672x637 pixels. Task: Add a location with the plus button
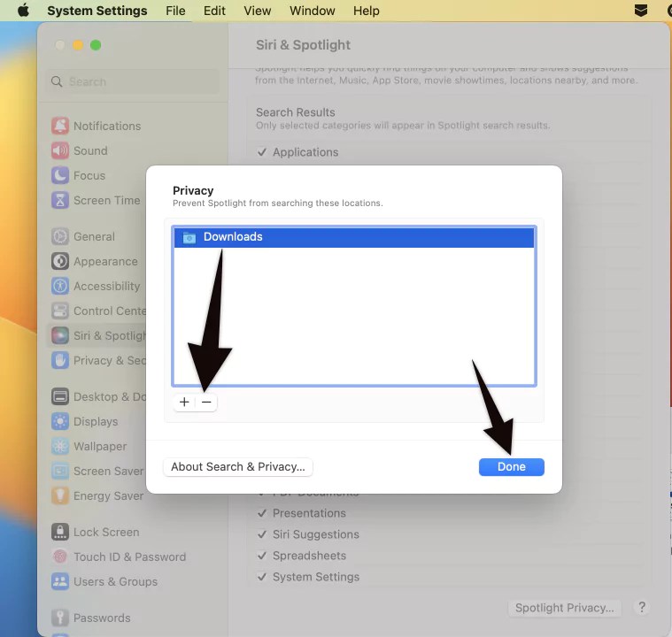tap(184, 402)
